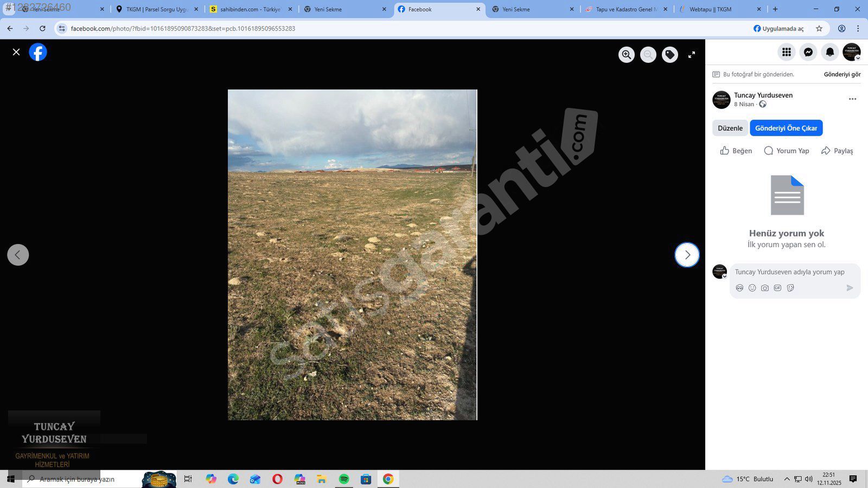Bookmark this page with the star icon

[x=819, y=28]
